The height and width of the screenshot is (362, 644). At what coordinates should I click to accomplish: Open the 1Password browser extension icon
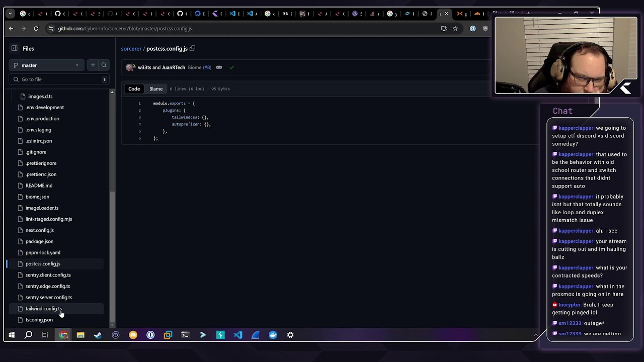pyautogui.click(x=472, y=29)
